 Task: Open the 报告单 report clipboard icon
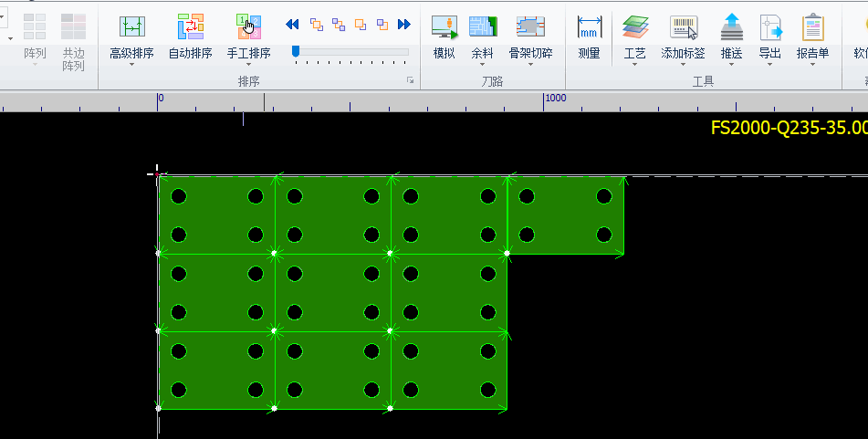pos(812,27)
